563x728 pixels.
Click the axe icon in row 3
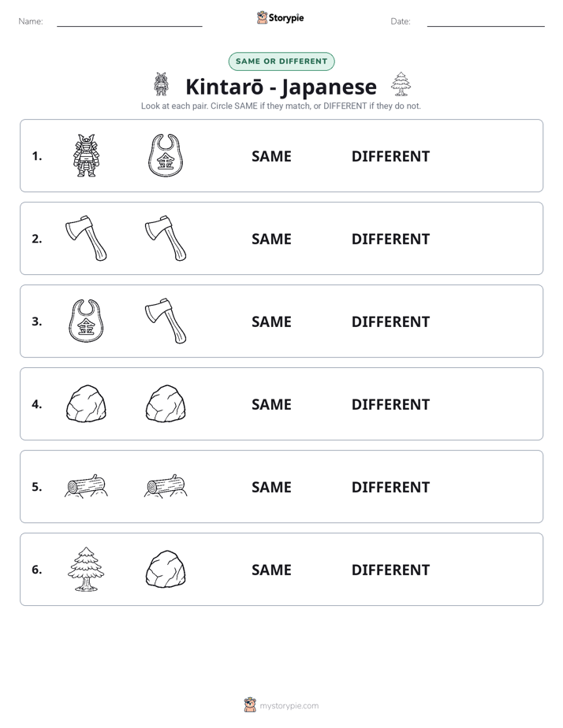coord(166,321)
